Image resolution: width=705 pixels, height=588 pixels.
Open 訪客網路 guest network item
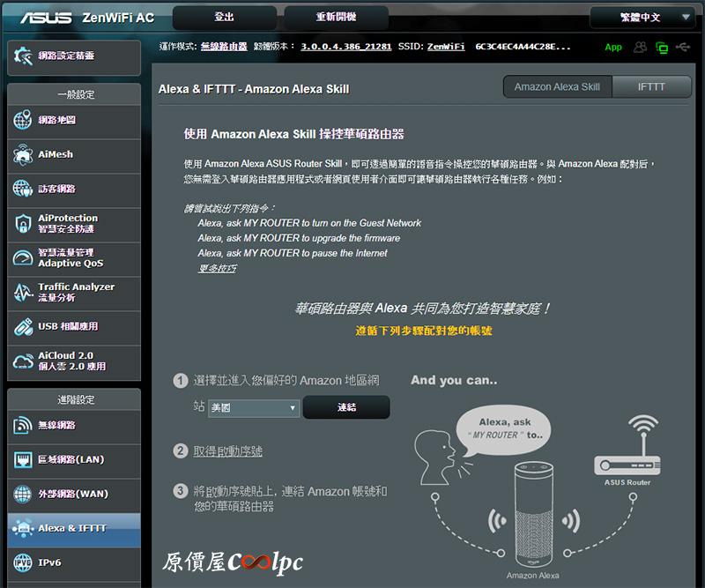pos(74,190)
